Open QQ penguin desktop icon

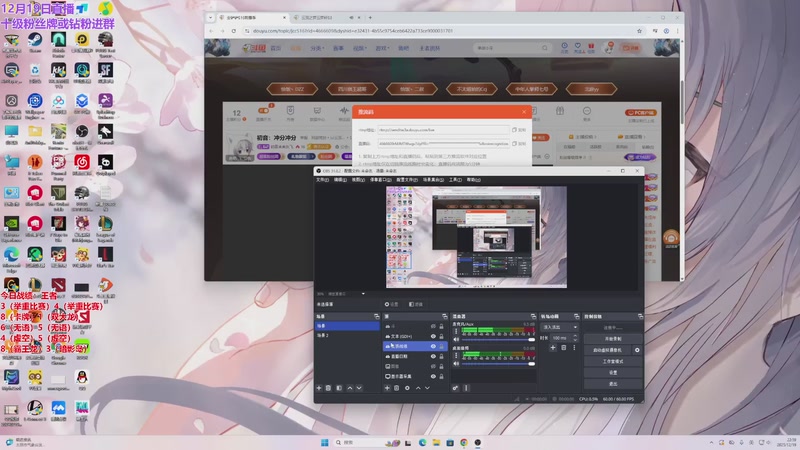(x=82, y=379)
